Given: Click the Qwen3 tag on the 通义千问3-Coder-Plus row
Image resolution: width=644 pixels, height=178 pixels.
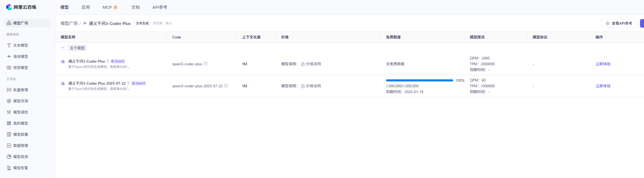Looking at the screenshot, I should 118,61.
